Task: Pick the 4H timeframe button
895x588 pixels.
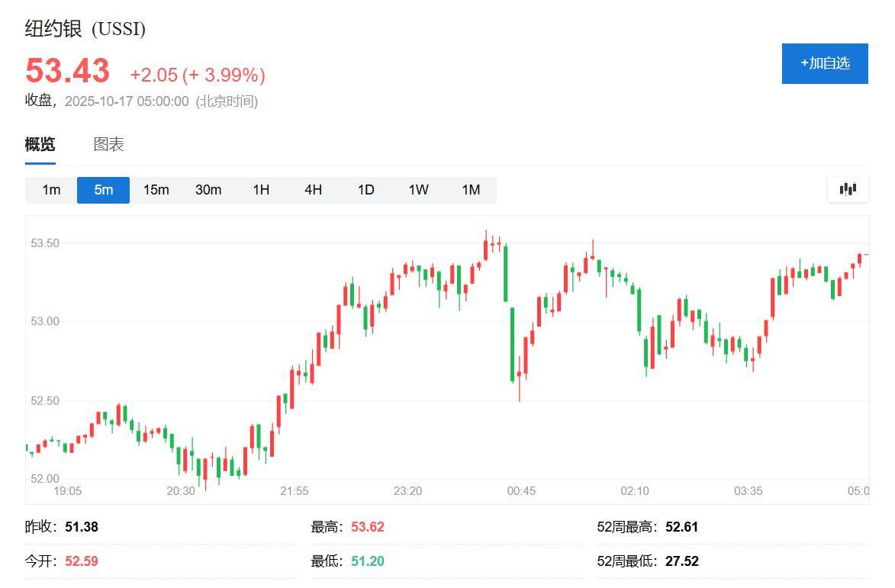Action: (313, 190)
